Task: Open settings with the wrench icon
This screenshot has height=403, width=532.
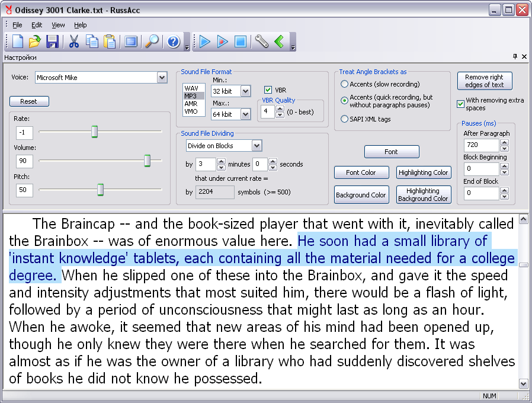Action: pos(261,41)
